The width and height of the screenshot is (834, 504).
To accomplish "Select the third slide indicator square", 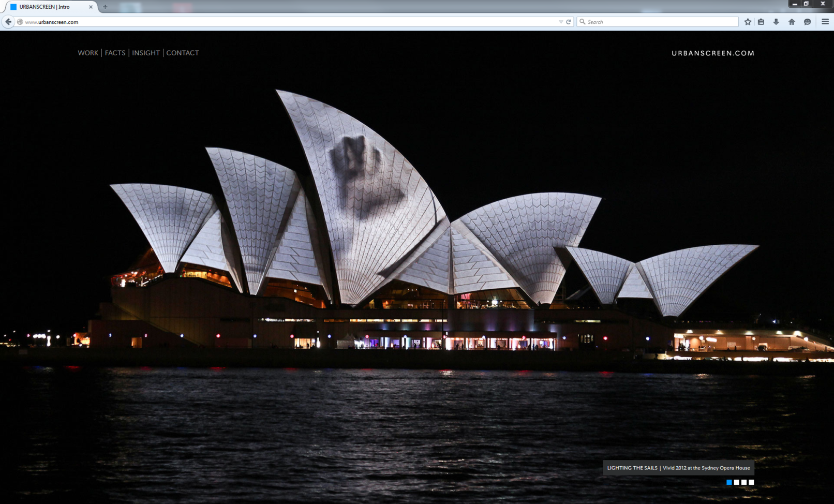I will coord(744,482).
